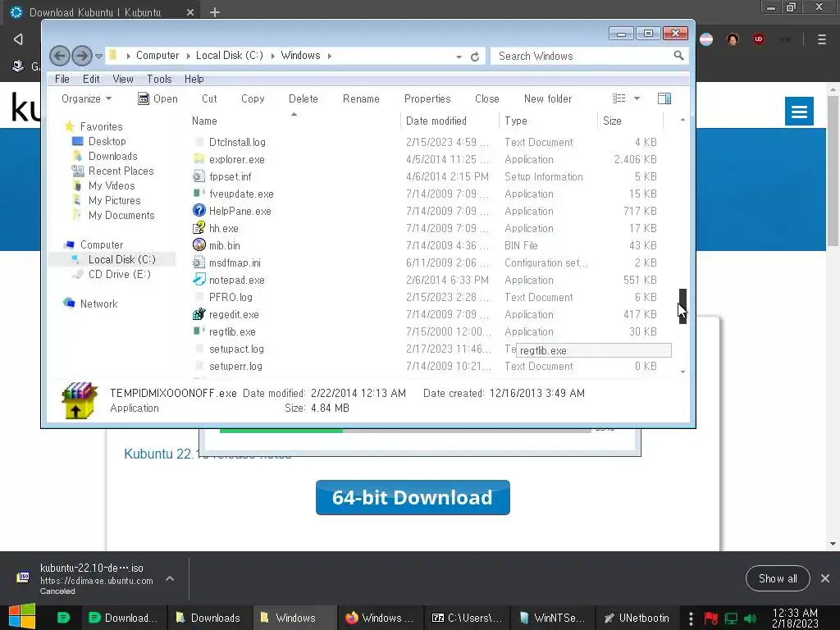Select the fppset.inf file icon
The image size is (840, 630).
(x=199, y=176)
